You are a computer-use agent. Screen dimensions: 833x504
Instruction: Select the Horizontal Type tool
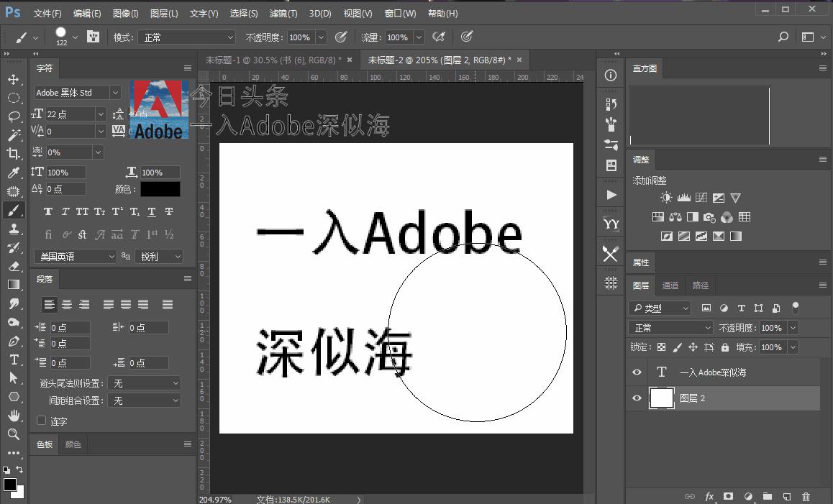[x=13, y=359]
